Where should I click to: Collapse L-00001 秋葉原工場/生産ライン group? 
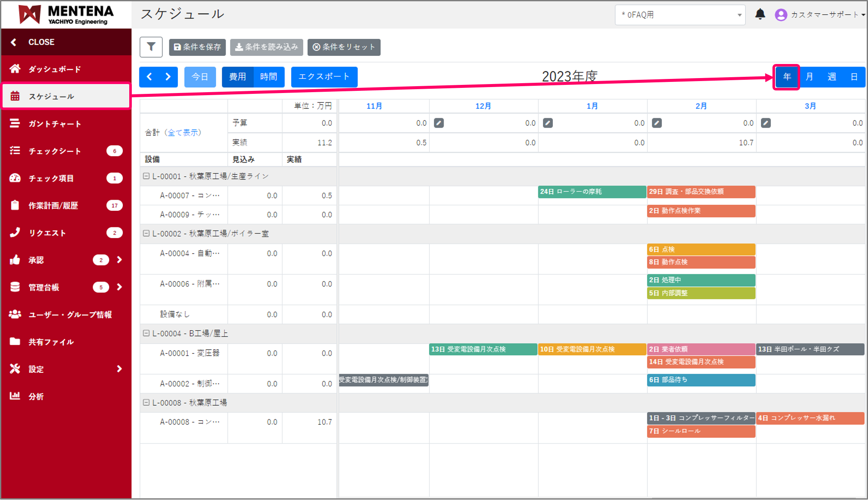146,176
